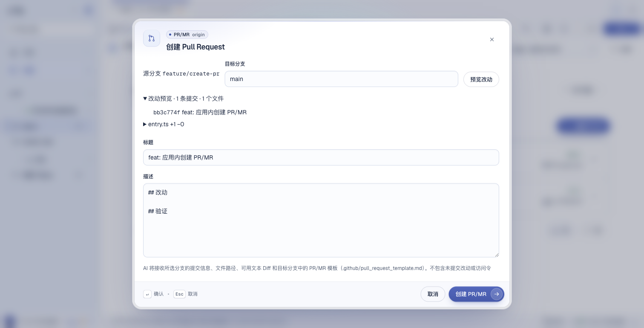Click the 取消 cancel button

click(x=433, y=294)
